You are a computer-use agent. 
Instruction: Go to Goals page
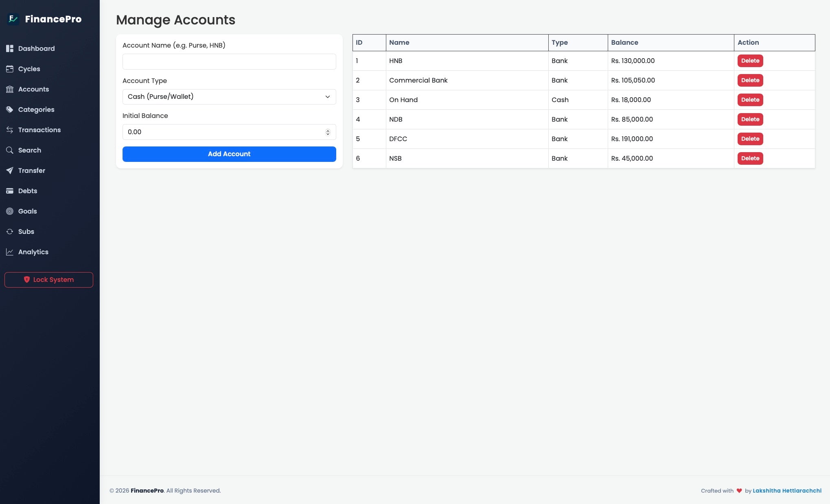coord(50,211)
